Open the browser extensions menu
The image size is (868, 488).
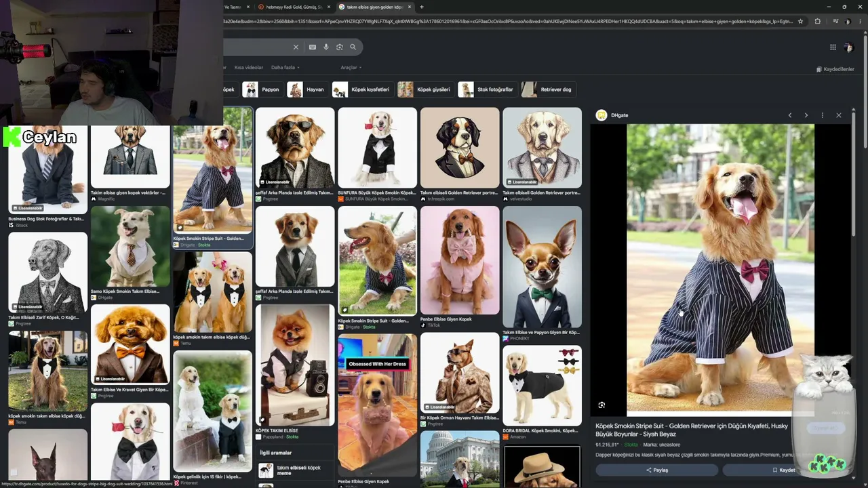(817, 21)
